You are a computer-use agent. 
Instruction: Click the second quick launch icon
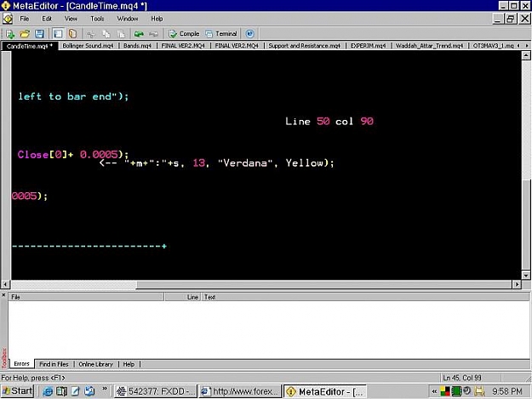click(x=61, y=391)
